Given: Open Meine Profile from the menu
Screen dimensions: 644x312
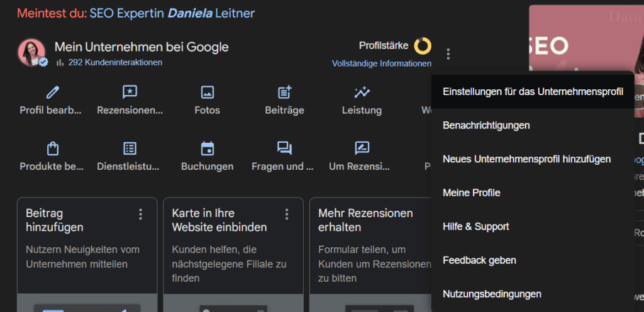Looking at the screenshot, I should point(533,192).
